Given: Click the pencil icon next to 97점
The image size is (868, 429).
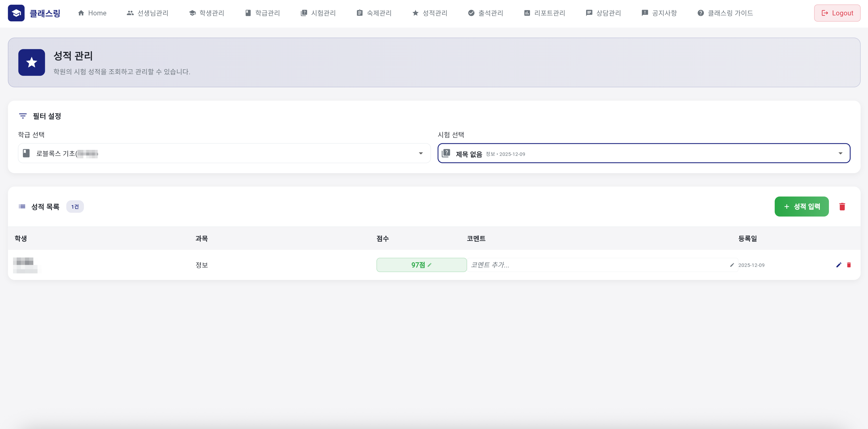Looking at the screenshot, I should pyautogui.click(x=429, y=265).
